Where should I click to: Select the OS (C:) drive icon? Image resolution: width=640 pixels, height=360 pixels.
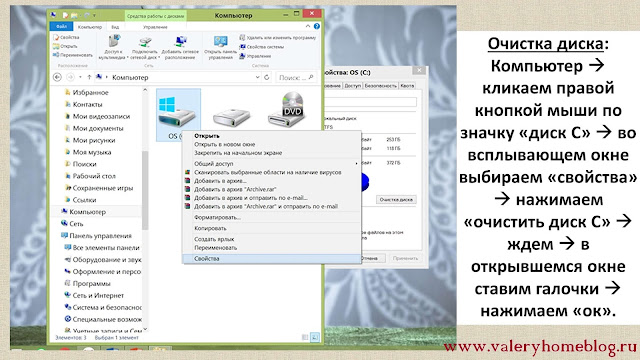point(178,114)
